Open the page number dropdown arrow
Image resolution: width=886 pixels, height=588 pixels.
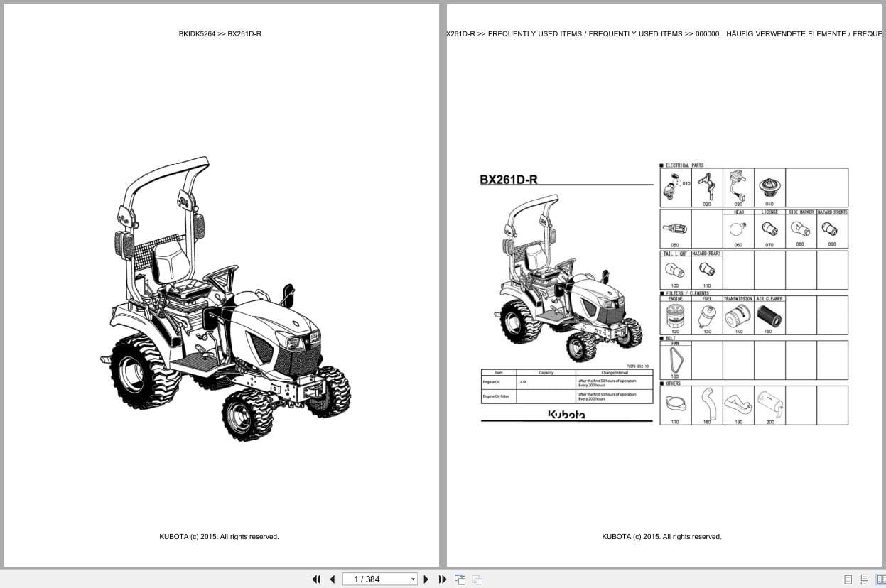(x=413, y=579)
